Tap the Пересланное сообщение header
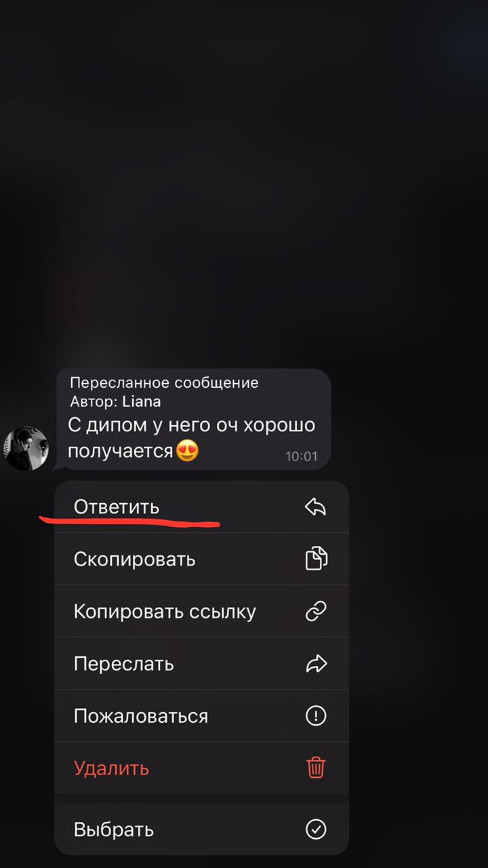Image resolution: width=488 pixels, height=868 pixels. click(x=164, y=383)
